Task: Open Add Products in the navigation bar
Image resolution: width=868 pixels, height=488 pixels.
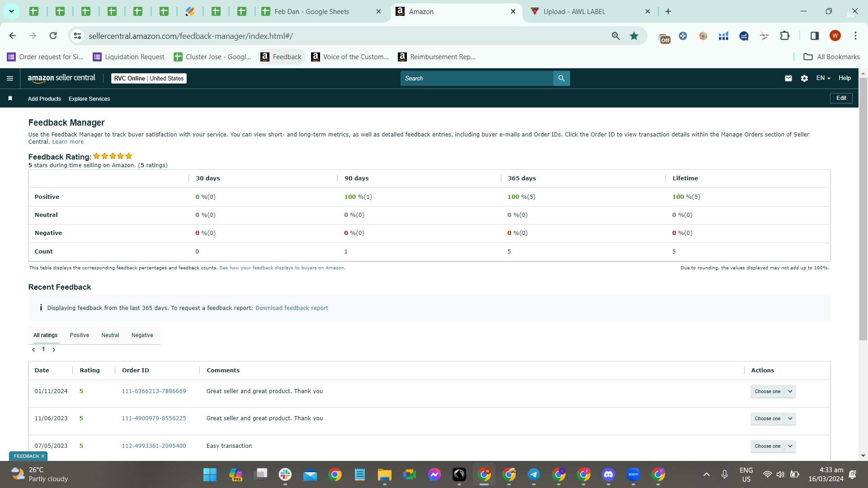Action: (x=44, y=99)
